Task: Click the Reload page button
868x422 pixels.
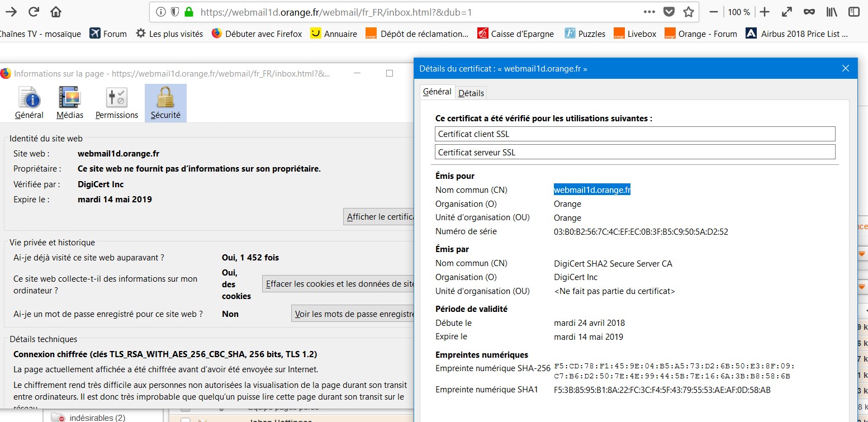Action: 34,12
